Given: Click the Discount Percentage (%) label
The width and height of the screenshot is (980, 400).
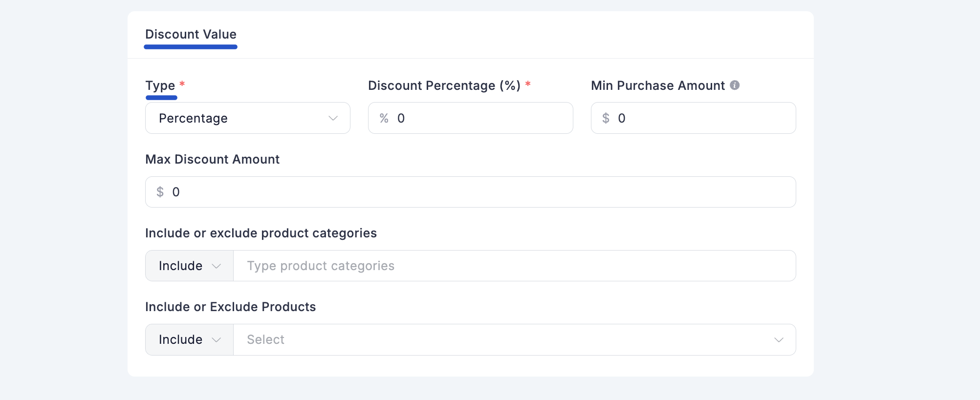Looking at the screenshot, I should [x=444, y=85].
